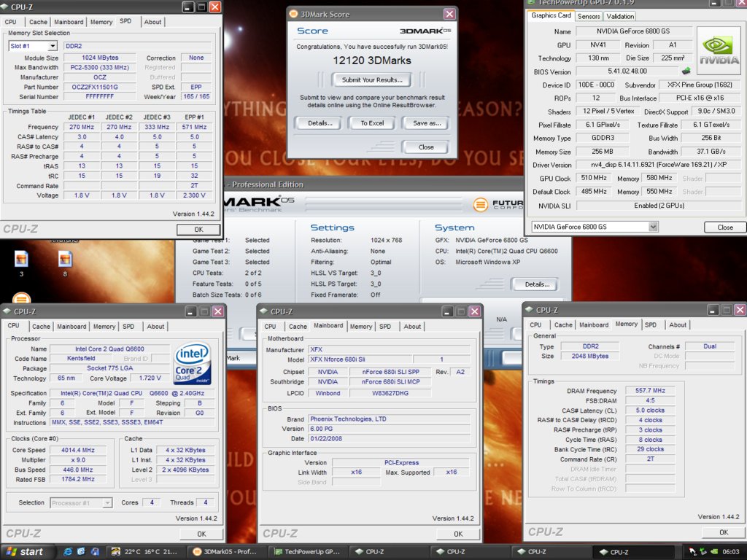Click the middle system tray icon
This screenshot has width=747, height=560.
704,552
